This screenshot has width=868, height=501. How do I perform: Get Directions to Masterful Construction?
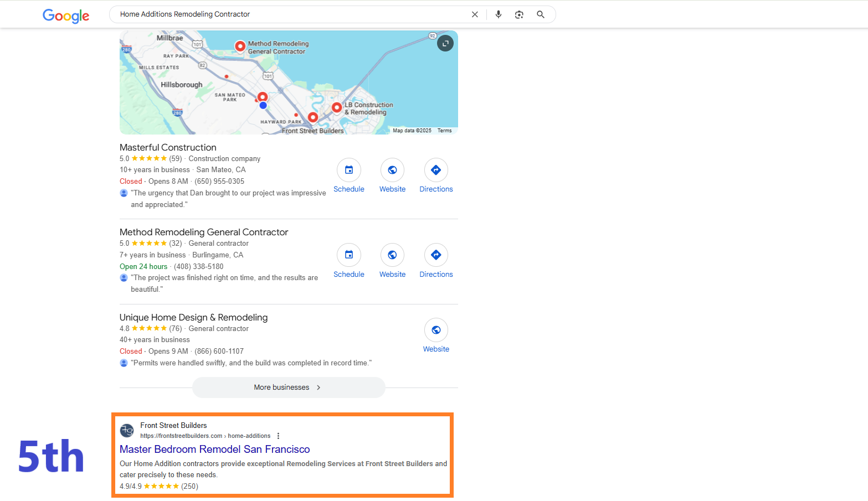[x=436, y=176]
